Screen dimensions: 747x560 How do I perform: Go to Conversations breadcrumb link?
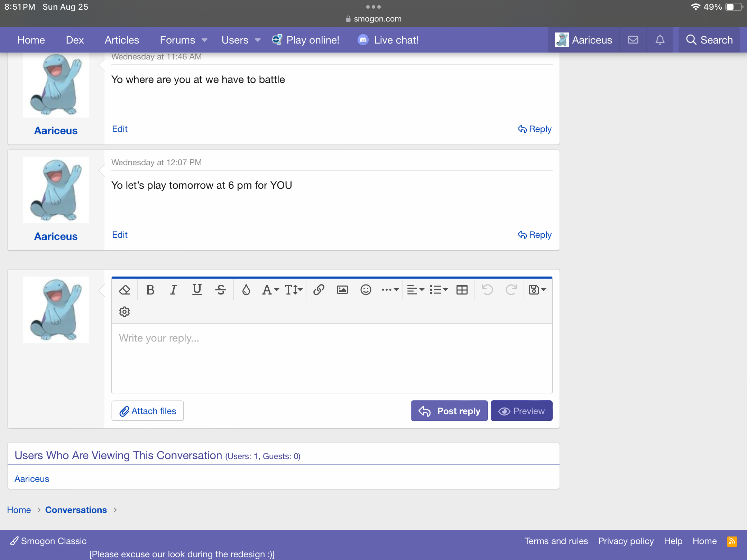point(76,510)
